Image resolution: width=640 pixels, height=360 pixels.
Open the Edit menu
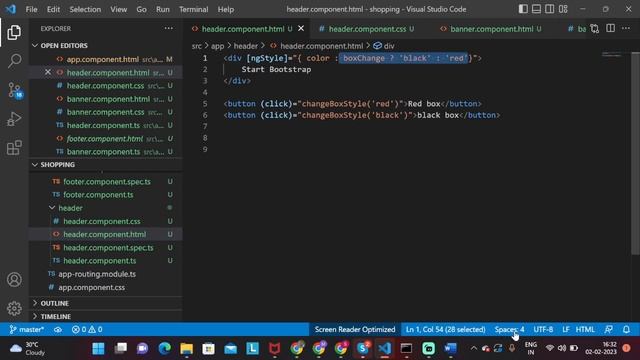[x=53, y=9]
